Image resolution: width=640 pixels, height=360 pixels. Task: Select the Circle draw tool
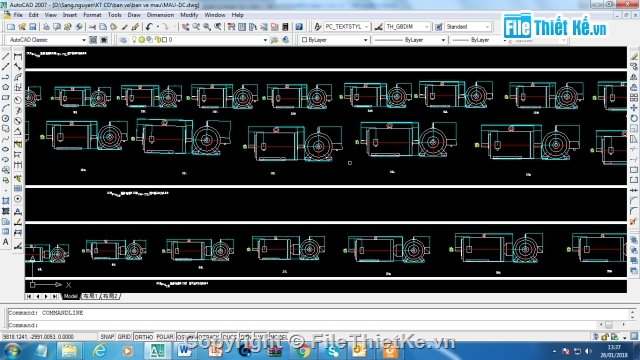pyautogui.click(x=6, y=118)
